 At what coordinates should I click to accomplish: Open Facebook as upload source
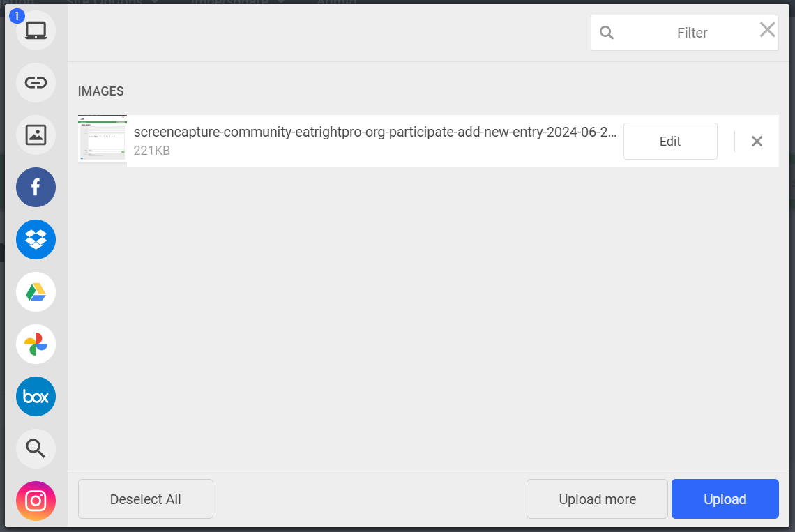pos(36,188)
